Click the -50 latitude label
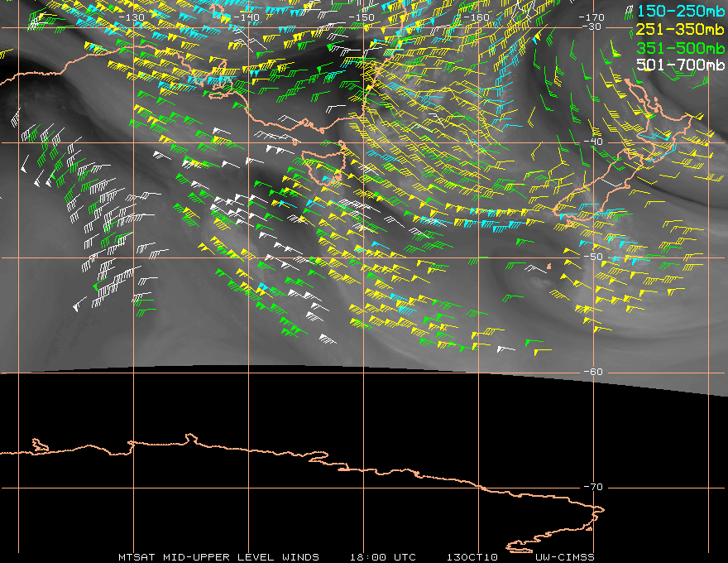This screenshot has width=728, height=563. click(593, 257)
